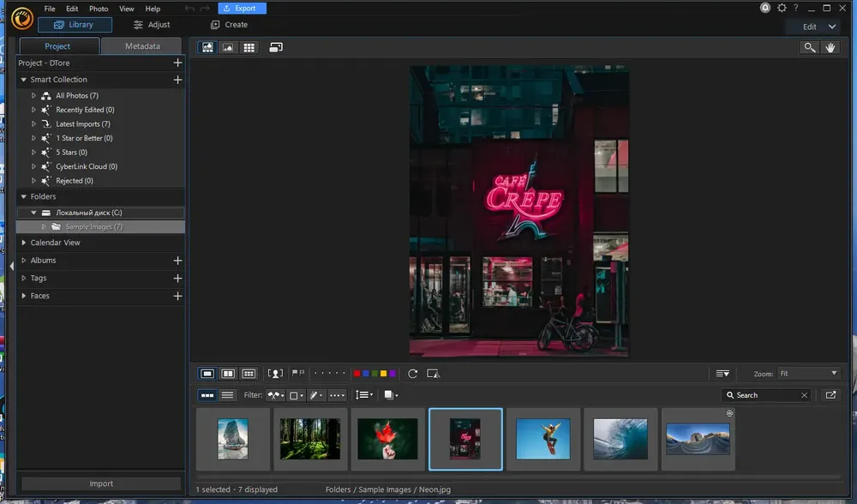Viewport: 857px width, 504px height.
Task: Click the Import button
Action: coord(101,483)
